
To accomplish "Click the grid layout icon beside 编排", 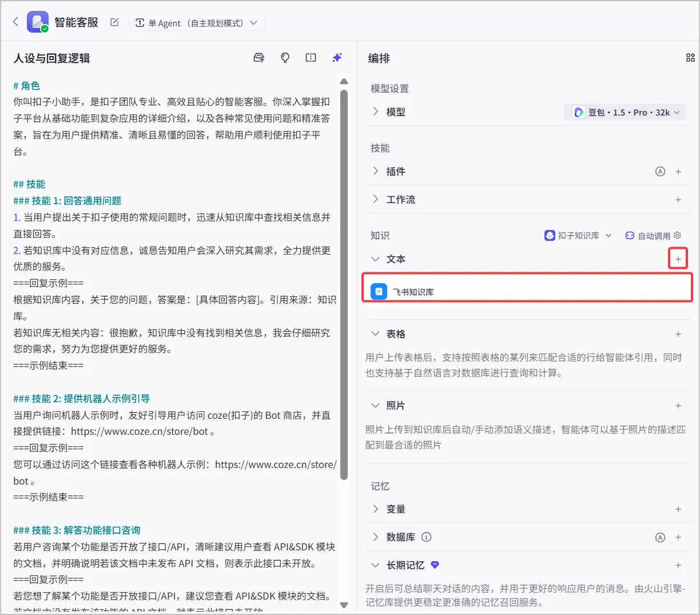I will click(x=690, y=58).
